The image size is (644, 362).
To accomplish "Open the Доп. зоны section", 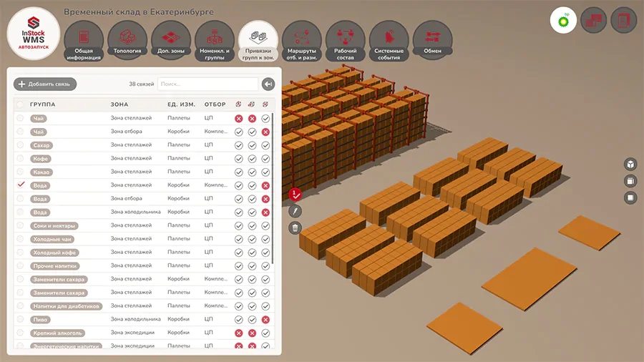I will coord(171,40).
